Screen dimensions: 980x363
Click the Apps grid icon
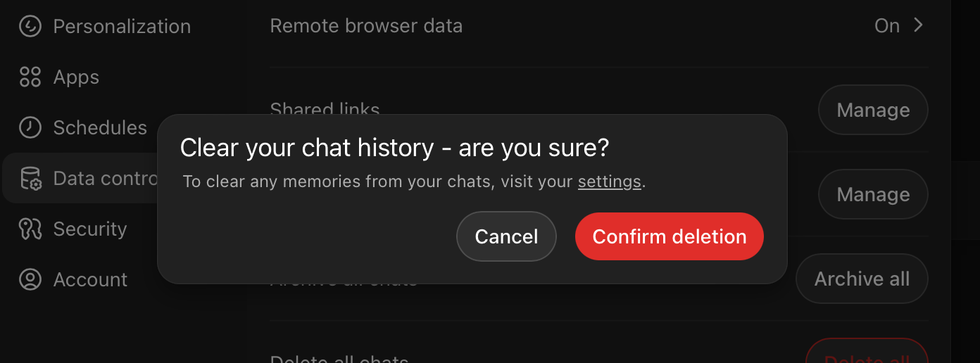pos(30,77)
